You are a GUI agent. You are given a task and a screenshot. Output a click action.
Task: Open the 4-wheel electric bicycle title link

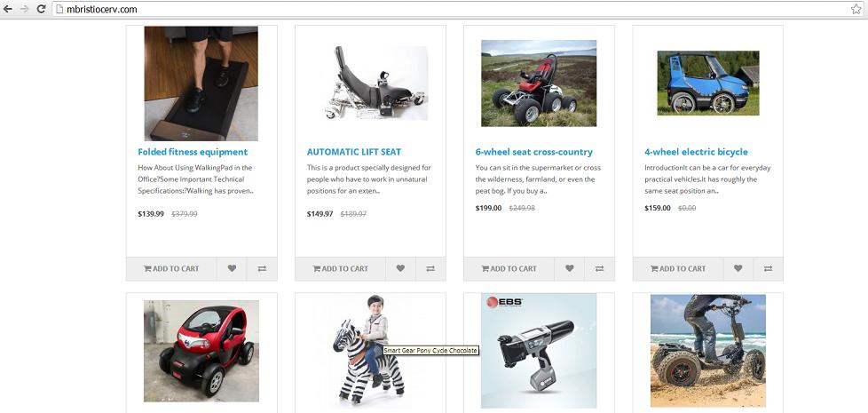pos(696,152)
